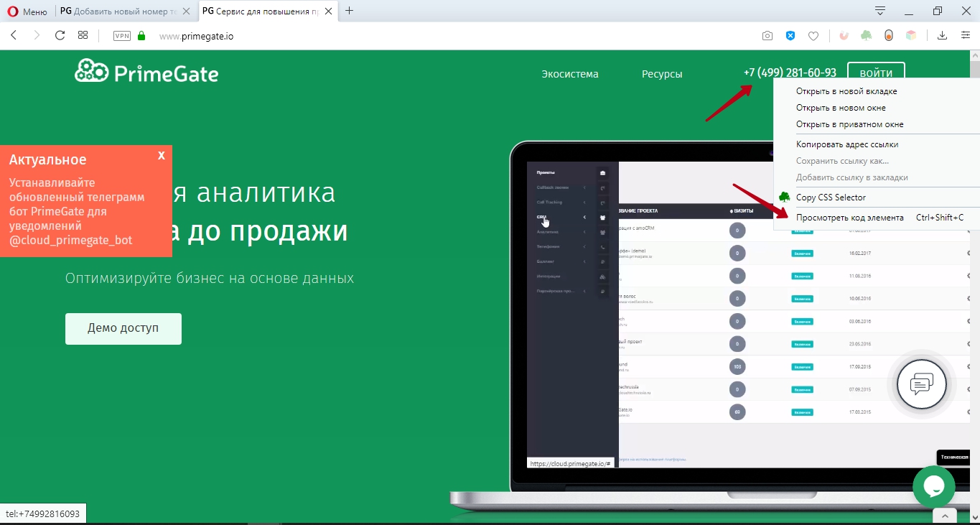Open a new browser tab with plus
The height and width of the screenshot is (525, 980).
(350, 11)
